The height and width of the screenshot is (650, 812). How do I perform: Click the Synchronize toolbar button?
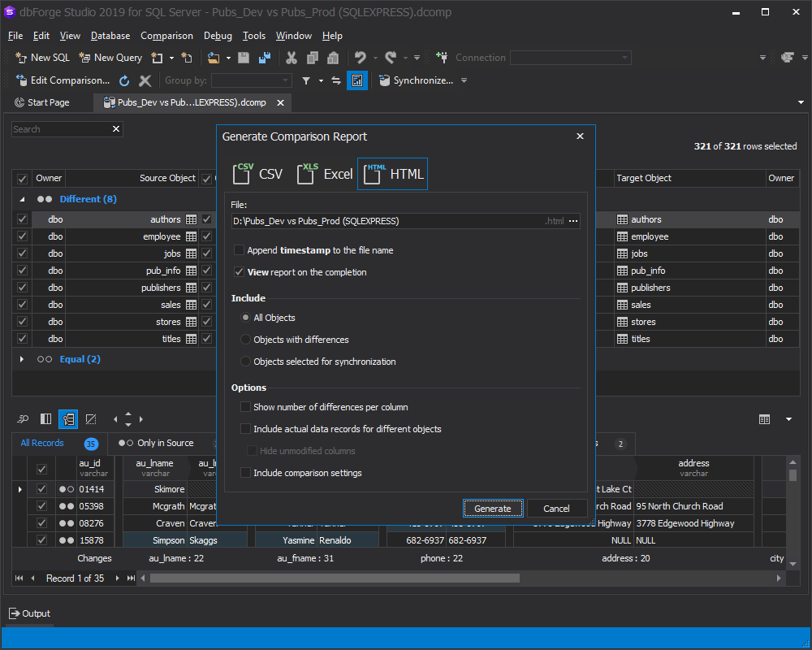[416, 80]
